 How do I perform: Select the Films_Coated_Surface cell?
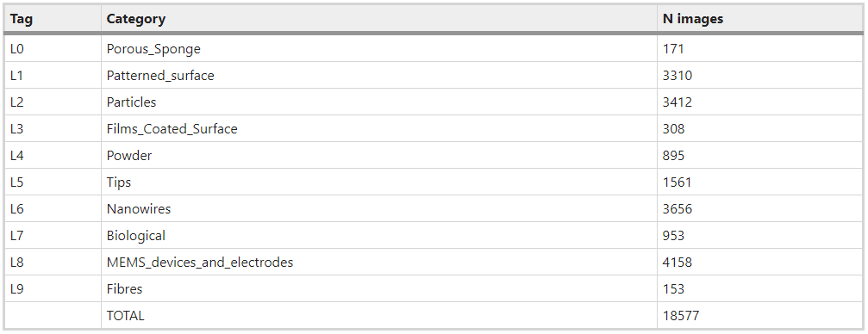point(378,129)
